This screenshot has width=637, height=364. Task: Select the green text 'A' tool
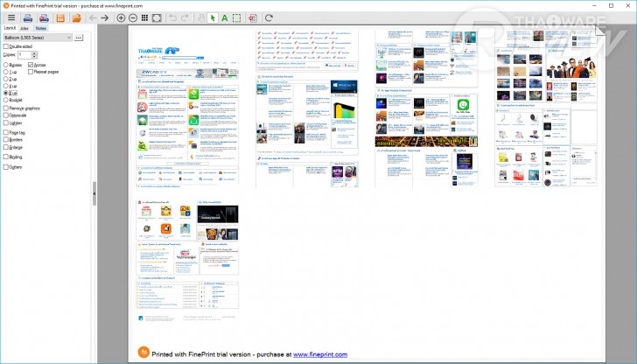pyautogui.click(x=224, y=17)
